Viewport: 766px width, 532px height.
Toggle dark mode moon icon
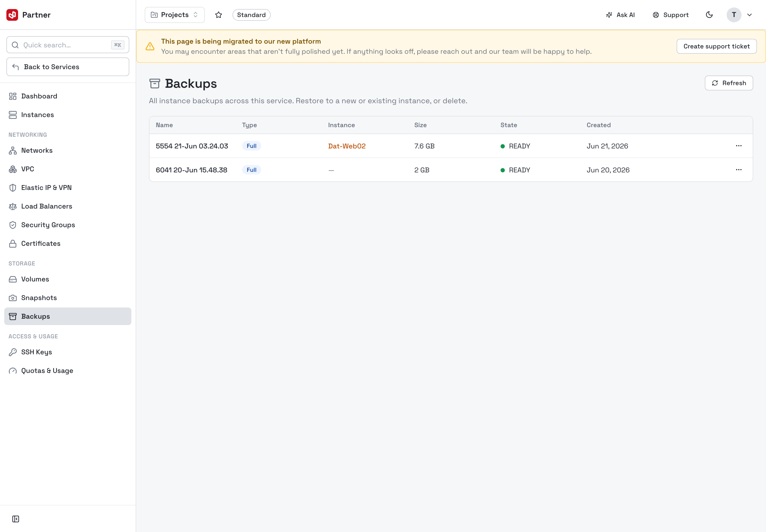(x=709, y=15)
